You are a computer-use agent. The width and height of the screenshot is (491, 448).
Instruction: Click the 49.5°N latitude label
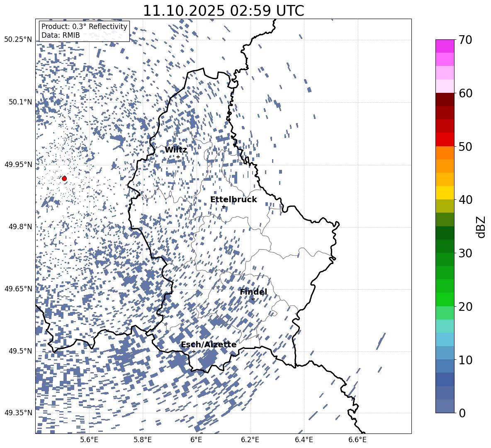pos(20,351)
